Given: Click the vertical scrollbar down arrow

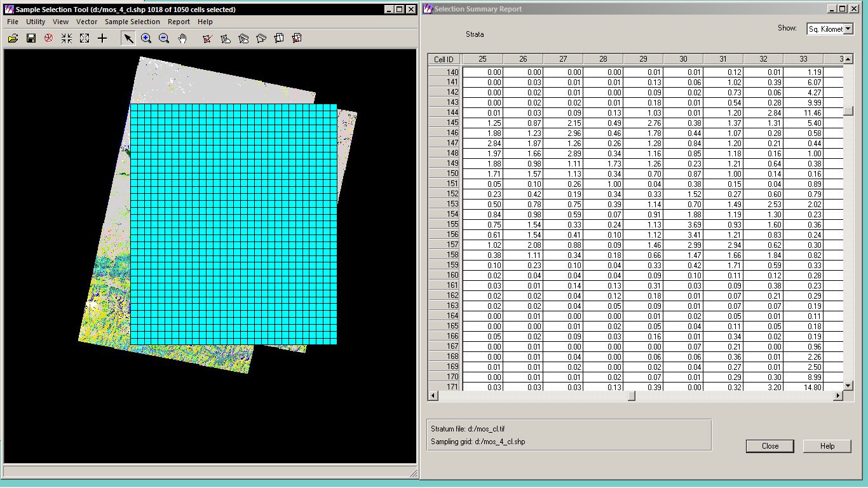Looking at the screenshot, I should point(848,386).
